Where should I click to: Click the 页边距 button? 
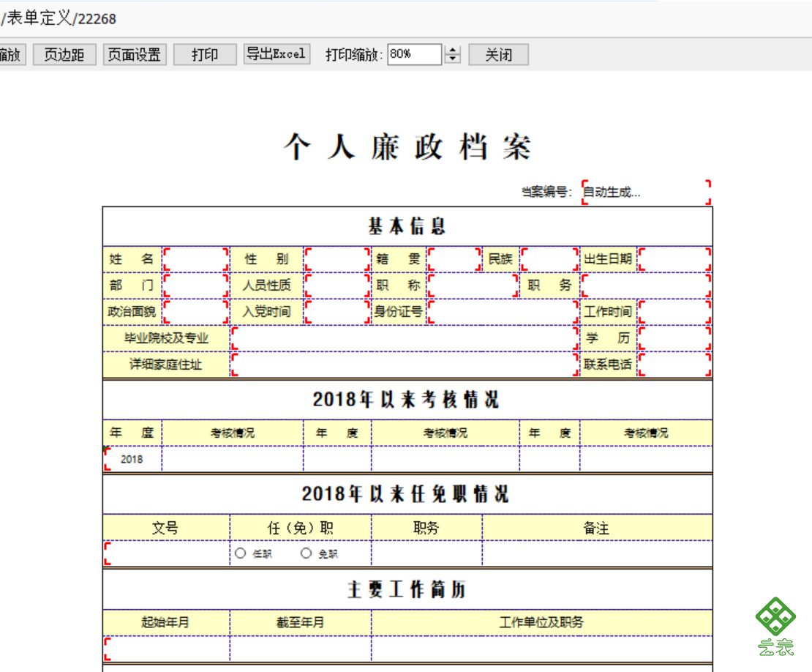(x=64, y=54)
